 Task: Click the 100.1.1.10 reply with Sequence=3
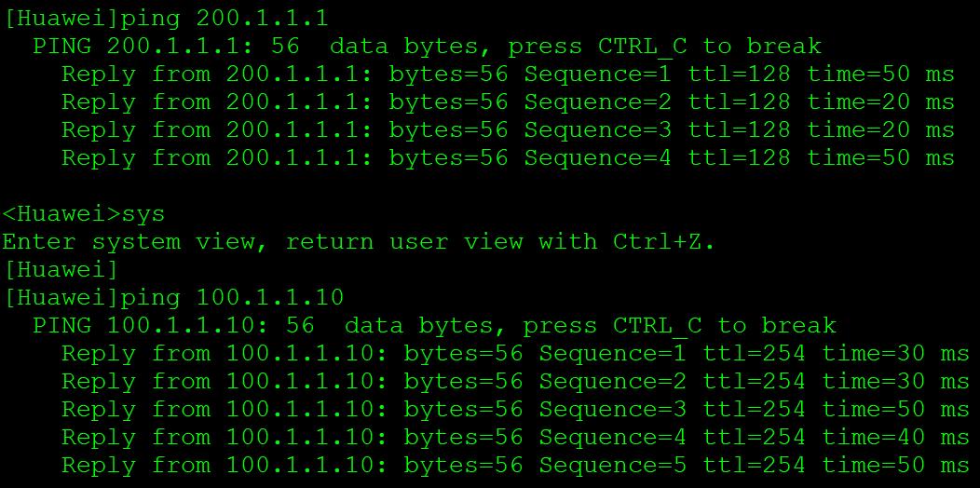515,410
